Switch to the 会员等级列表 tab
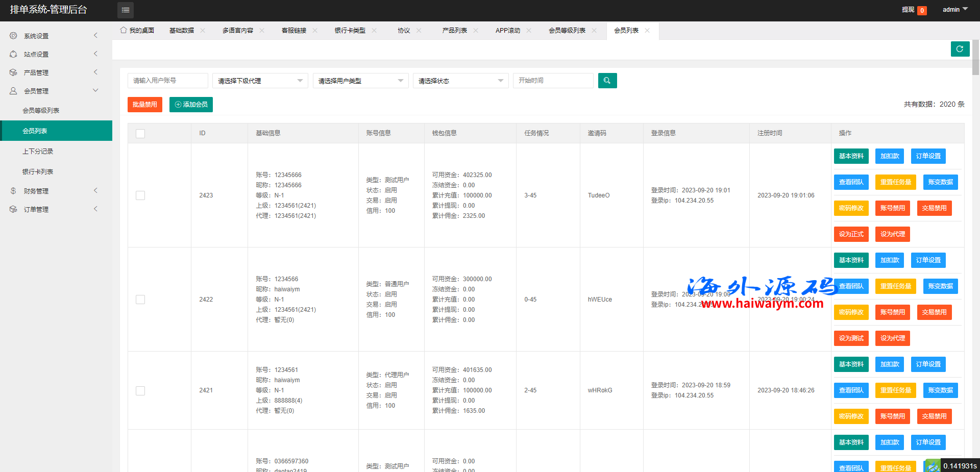This screenshot has height=472, width=980. click(567, 31)
